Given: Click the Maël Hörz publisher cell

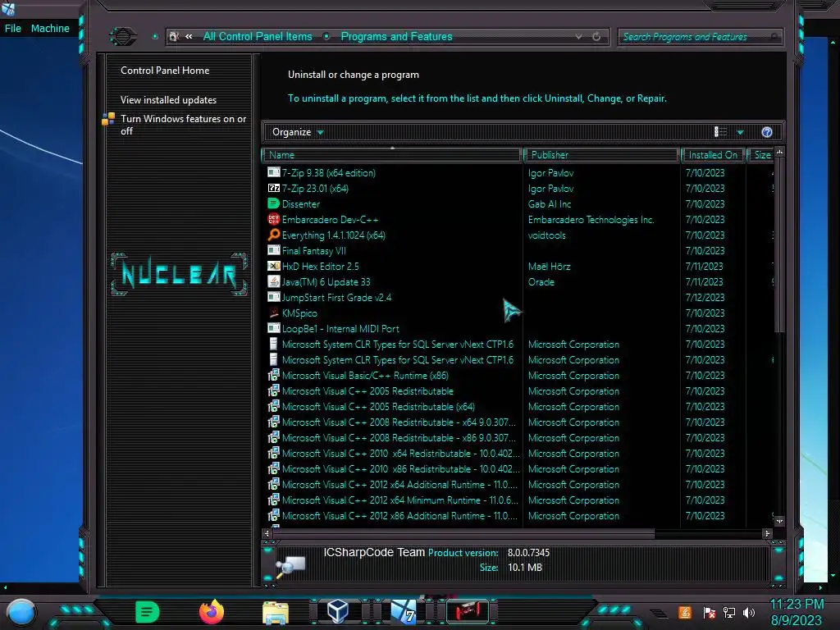Looking at the screenshot, I should click(549, 267).
